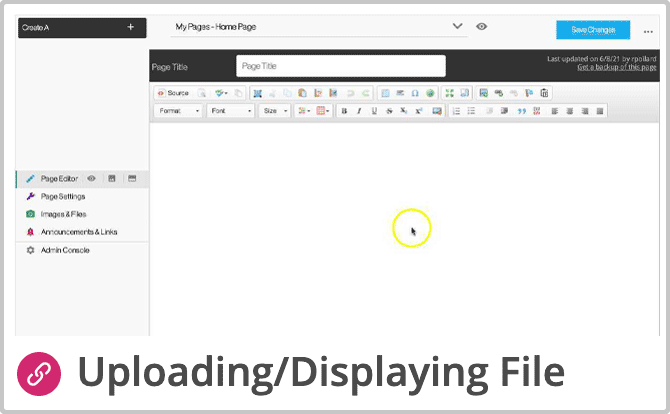Insert a block quote
The height and width of the screenshot is (414, 670).
pos(521,111)
